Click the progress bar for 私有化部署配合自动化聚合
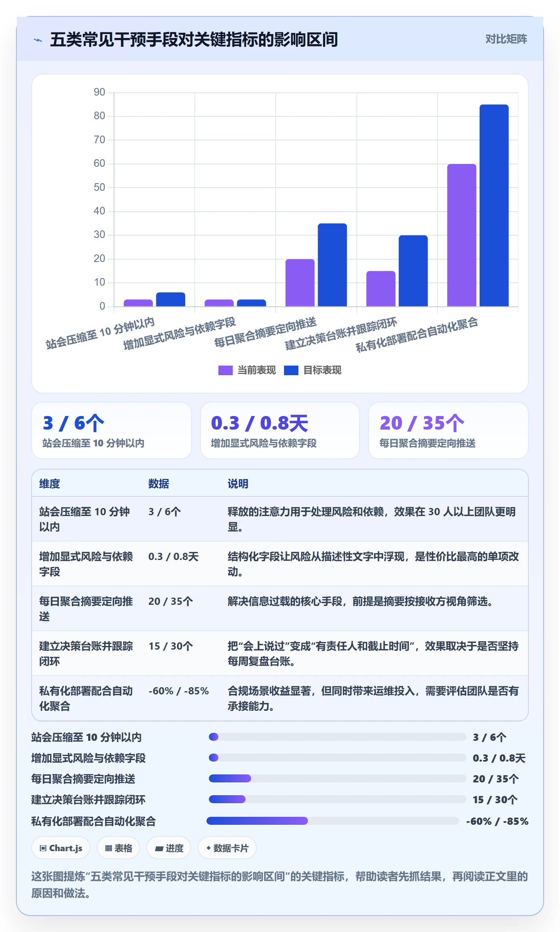 [x=332, y=821]
